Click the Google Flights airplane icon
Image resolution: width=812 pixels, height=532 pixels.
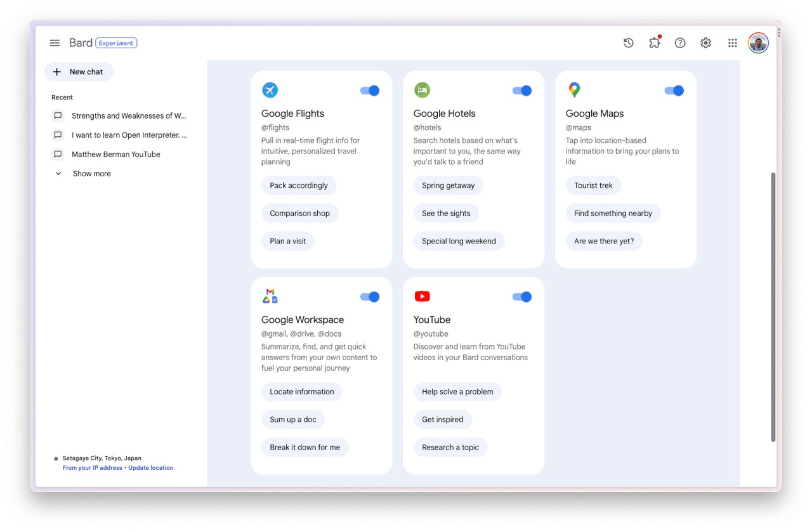(x=270, y=90)
